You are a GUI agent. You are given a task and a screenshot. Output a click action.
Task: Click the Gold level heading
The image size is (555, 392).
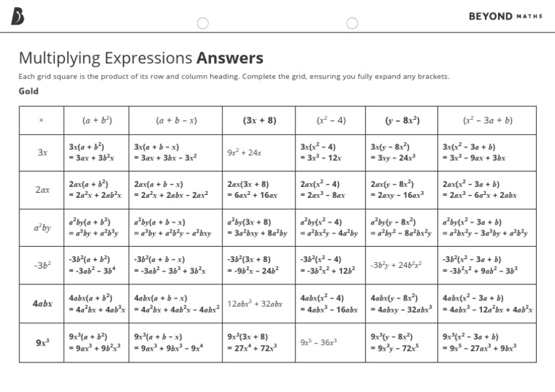(x=28, y=91)
